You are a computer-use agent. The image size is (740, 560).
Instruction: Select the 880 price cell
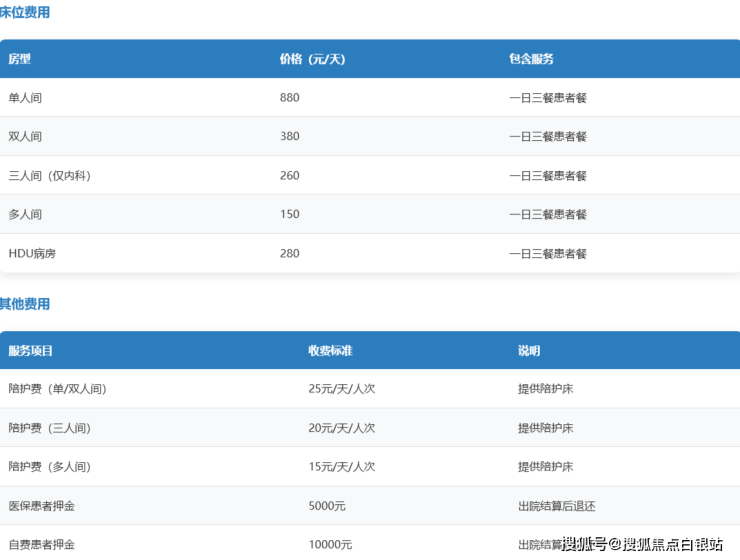pyautogui.click(x=290, y=98)
